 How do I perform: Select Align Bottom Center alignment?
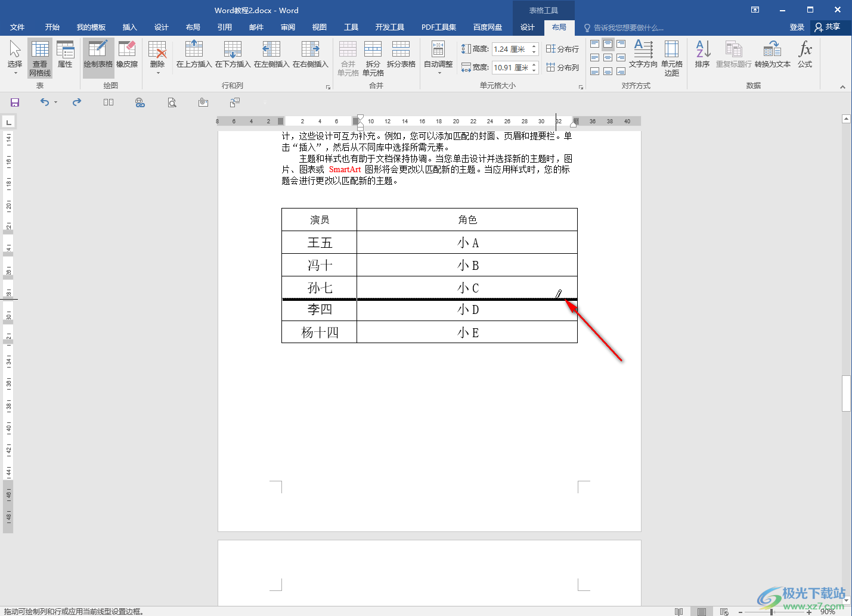click(x=608, y=71)
